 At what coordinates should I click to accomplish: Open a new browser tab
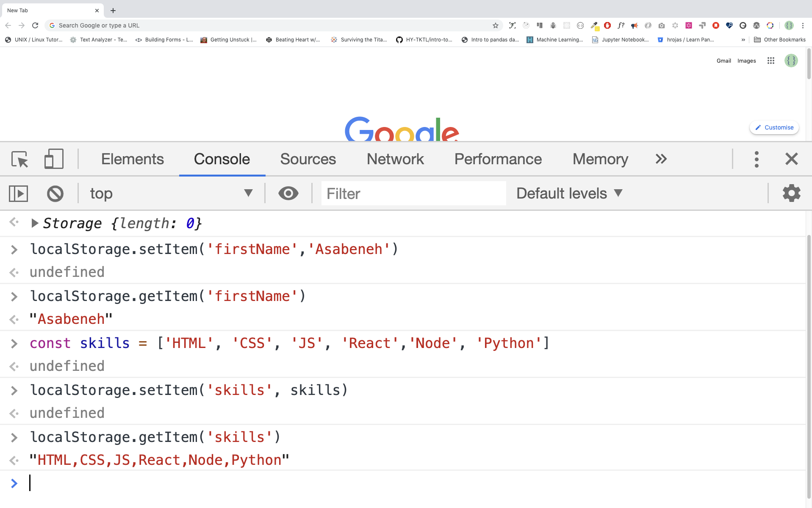coord(113,11)
